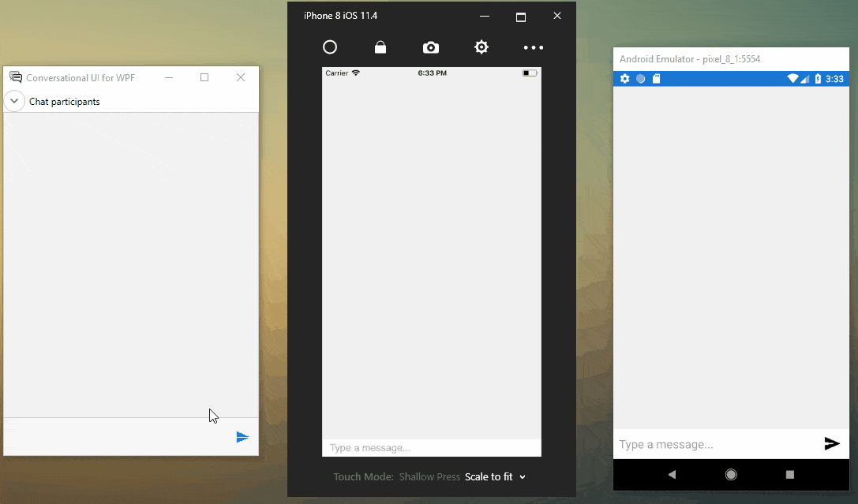Expand the Chat participants chevron
The image size is (858, 504).
[x=14, y=101]
